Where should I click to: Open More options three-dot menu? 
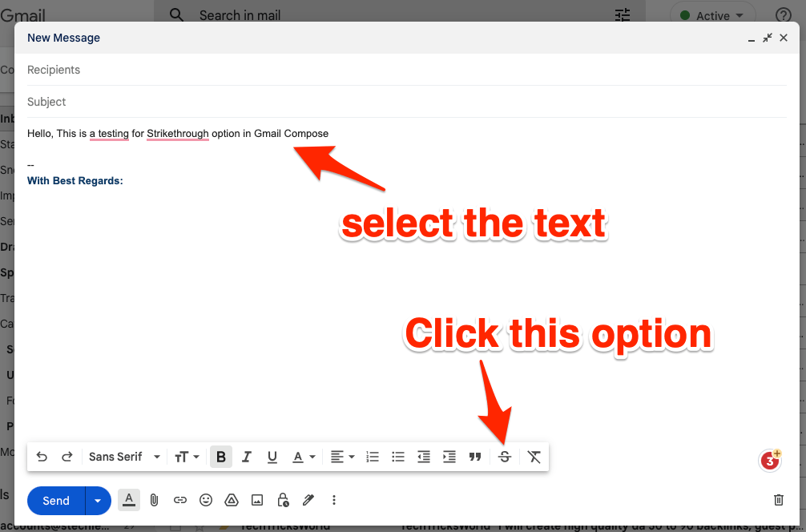pyautogui.click(x=333, y=500)
